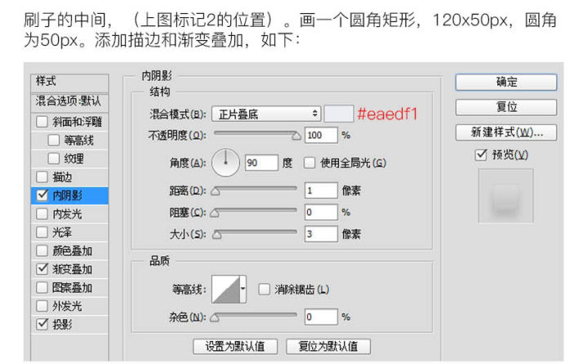Screen dimensions: 588x364
Task: Select 混合选项:默认 in the styles list
Action: [69, 101]
